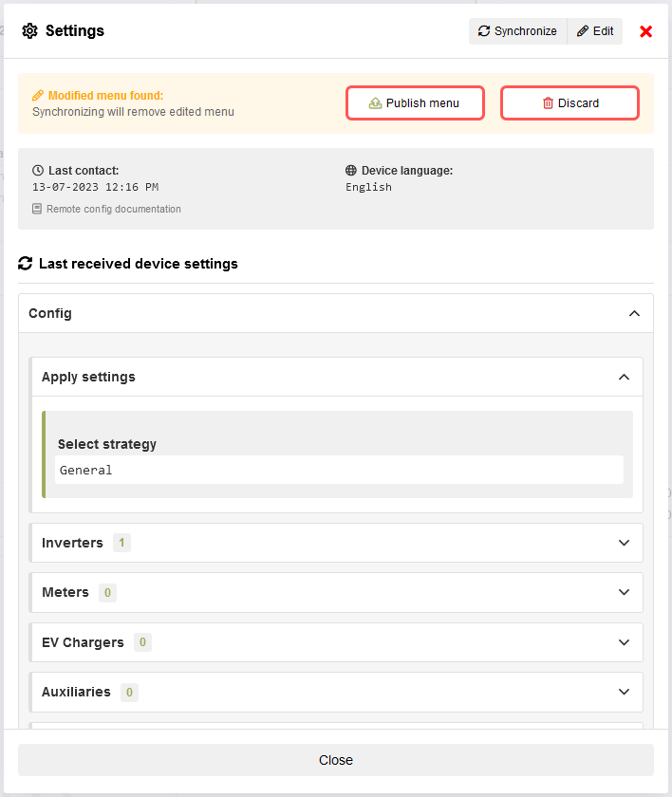Expand the Inverters section
Screen dimensions: 672x797
point(624,543)
